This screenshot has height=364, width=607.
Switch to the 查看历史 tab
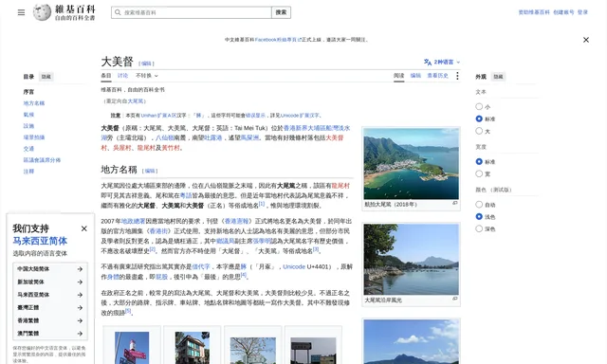point(437,76)
